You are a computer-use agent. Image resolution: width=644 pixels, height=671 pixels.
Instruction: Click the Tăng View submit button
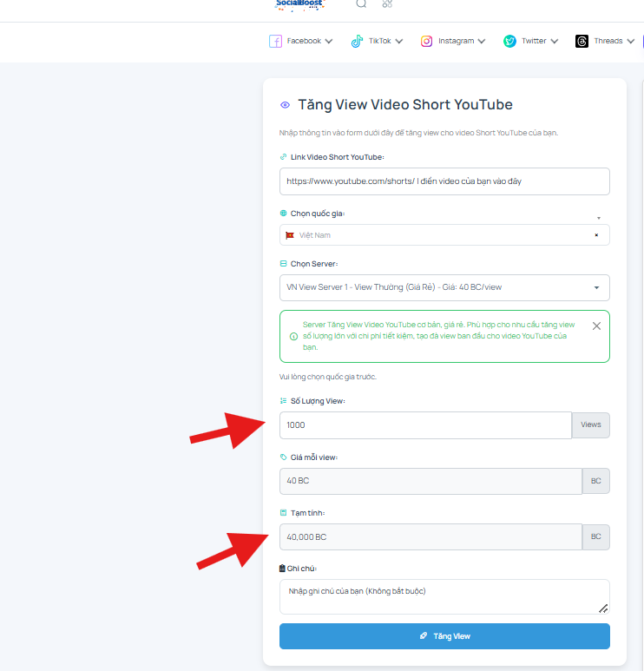click(444, 636)
